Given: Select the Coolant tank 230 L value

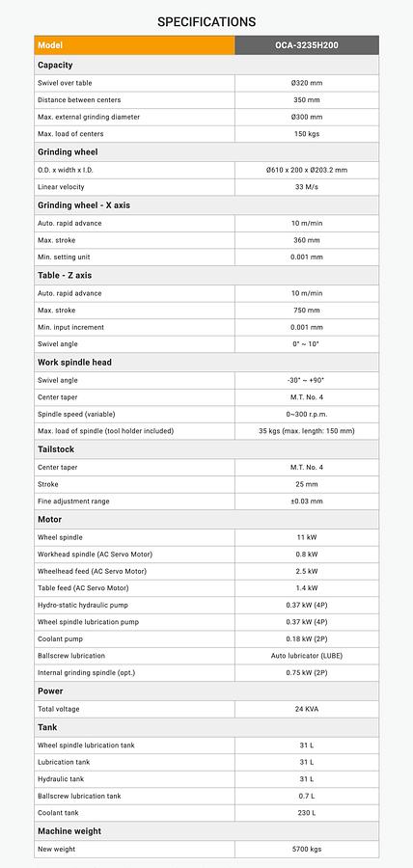Looking at the screenshot, I should tap(307, 813).
